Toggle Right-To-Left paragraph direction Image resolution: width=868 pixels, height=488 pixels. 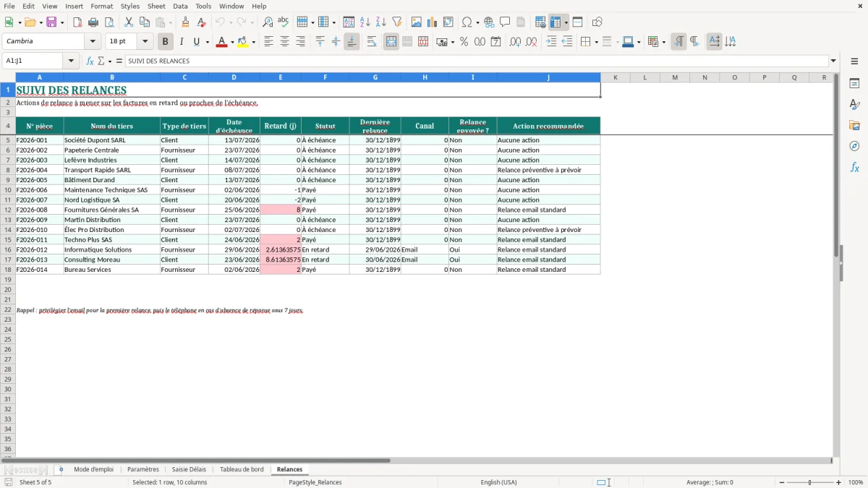click(x=694, y=42)
